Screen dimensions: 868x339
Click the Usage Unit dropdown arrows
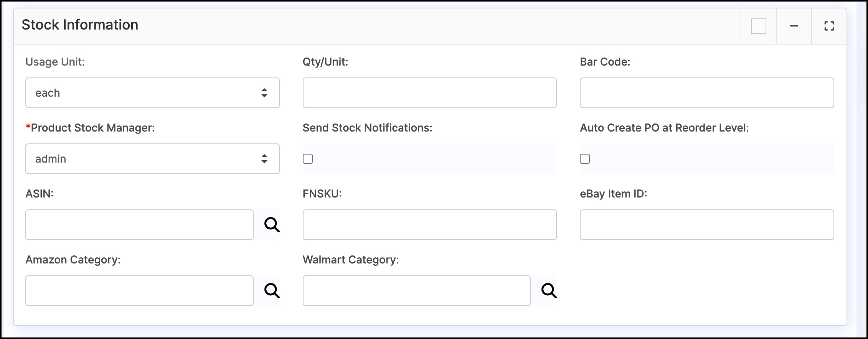[x=264, y=93]
